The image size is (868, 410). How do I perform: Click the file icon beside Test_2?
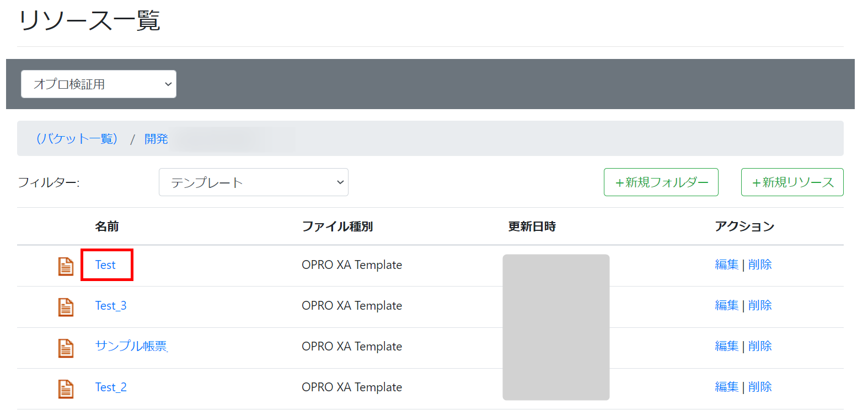66,389
